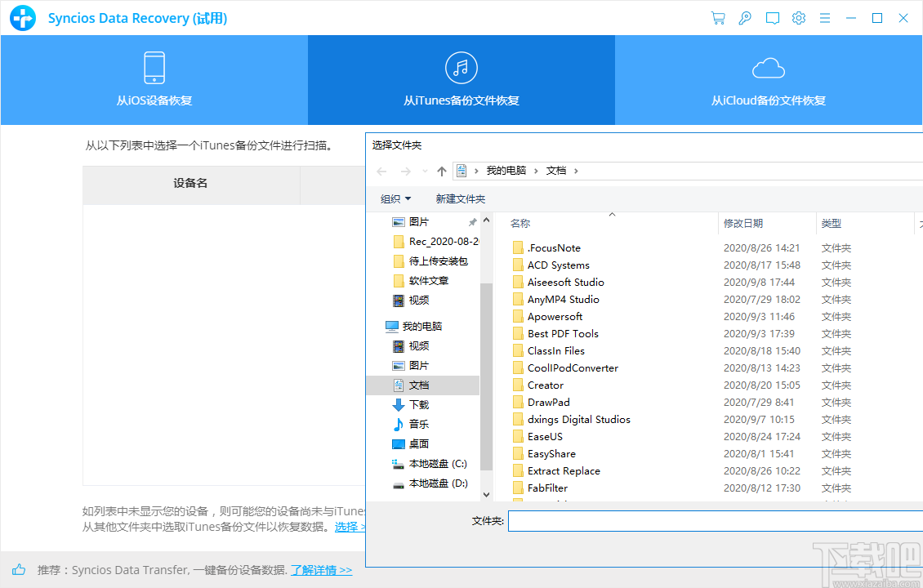
Task: Go up one folder level
Action: (x=441, y=171)
